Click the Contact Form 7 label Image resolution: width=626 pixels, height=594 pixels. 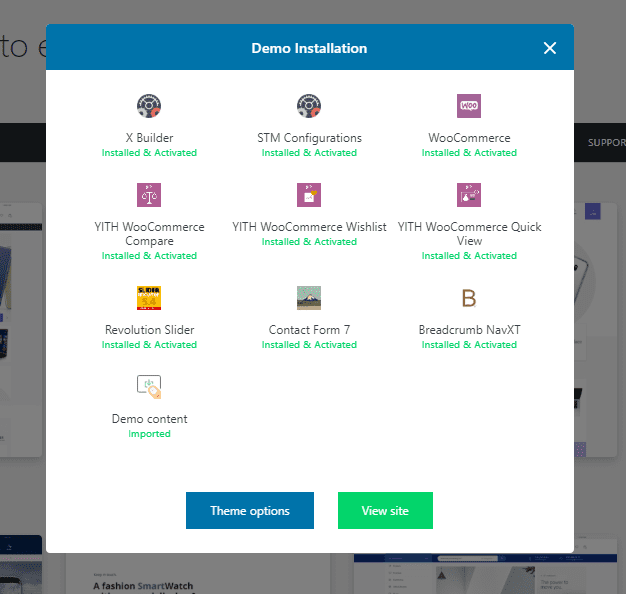[309, 330]
